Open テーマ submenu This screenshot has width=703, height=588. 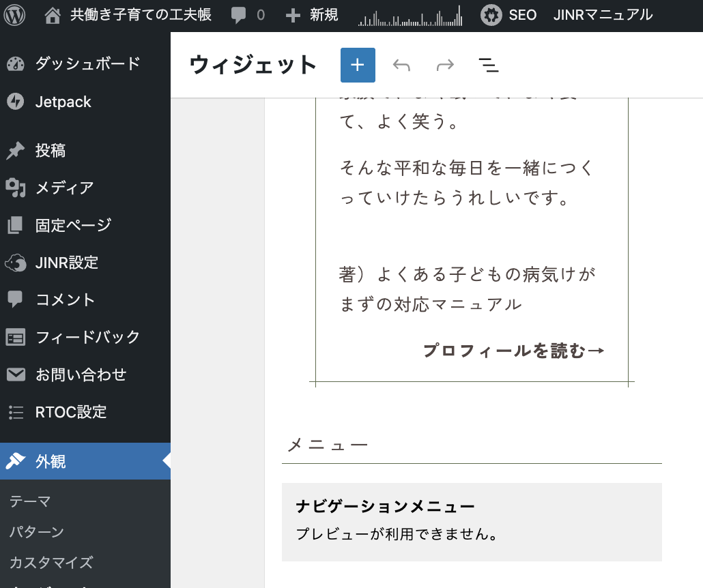pos(30,501)
